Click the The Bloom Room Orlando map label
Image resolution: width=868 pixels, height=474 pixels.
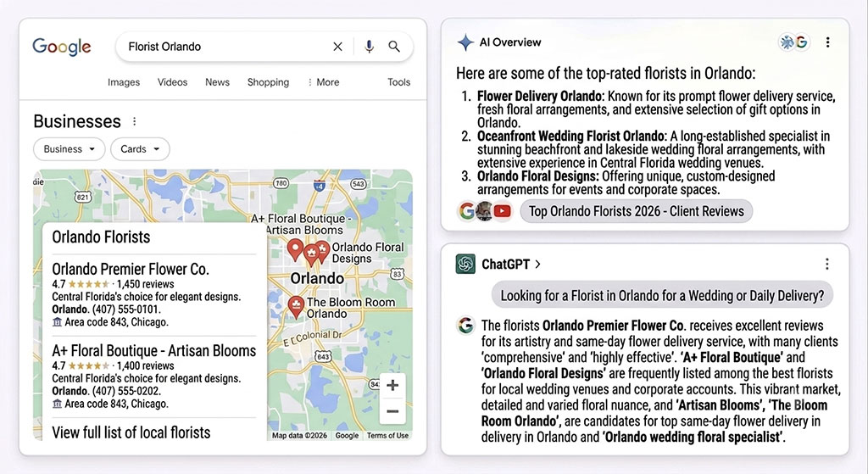pyautogui.click(x=351, y=307)
